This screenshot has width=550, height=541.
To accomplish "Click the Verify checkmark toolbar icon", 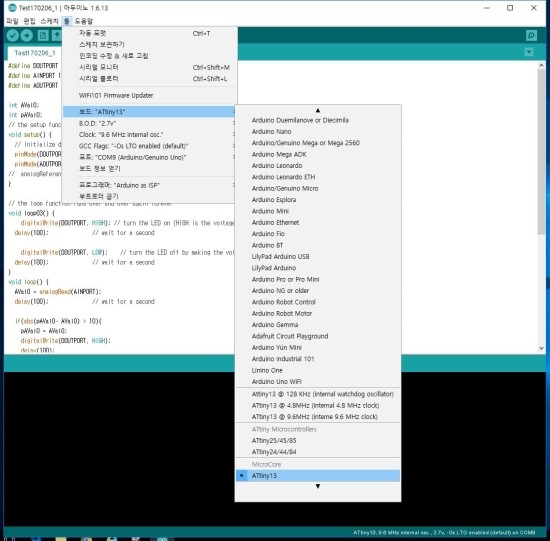I will 13,35.
